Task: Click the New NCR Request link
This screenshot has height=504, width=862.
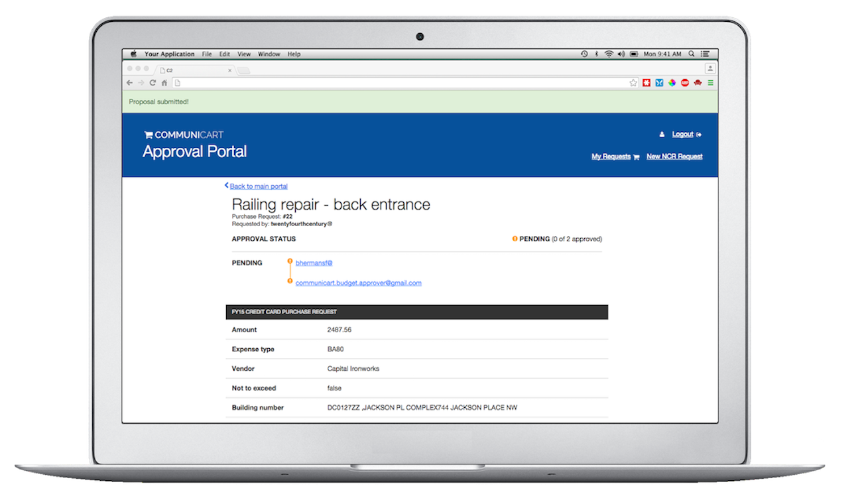Action: (674, 157)
